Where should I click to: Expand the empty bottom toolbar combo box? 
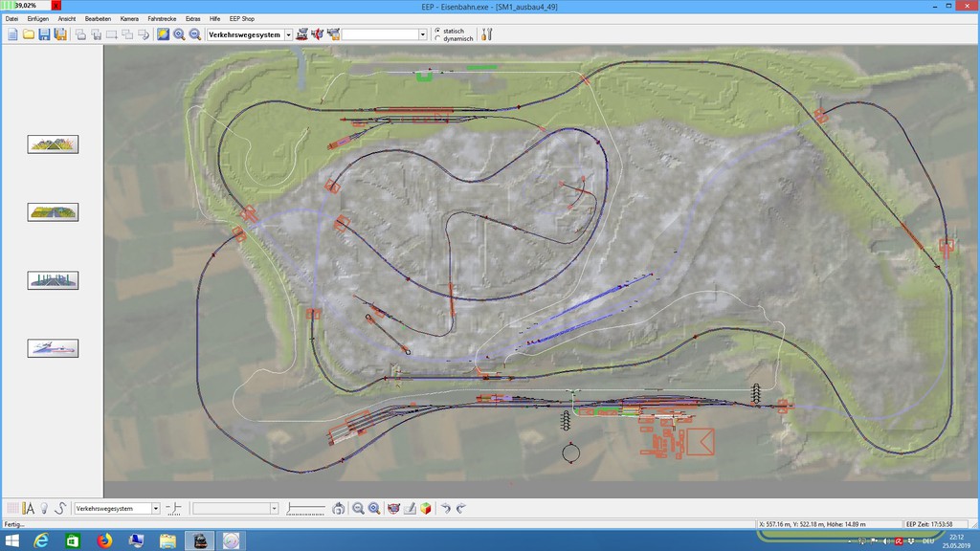tap(274, 509)
